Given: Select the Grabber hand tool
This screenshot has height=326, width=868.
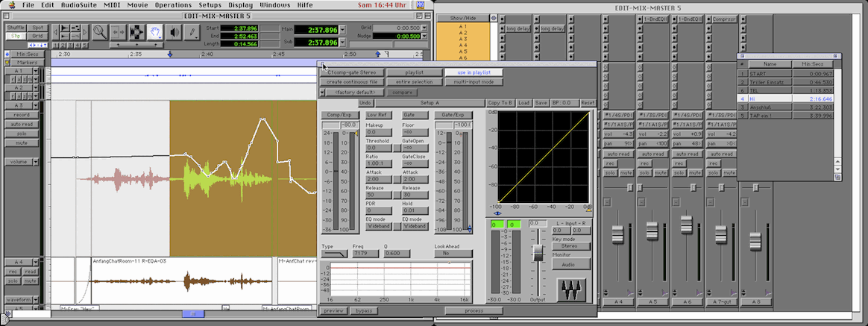Looking at the screenshot, I should [156, 31].
